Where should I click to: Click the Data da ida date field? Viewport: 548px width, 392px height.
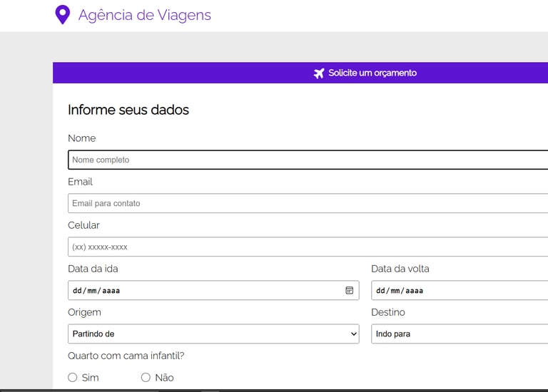click(213, 290)
